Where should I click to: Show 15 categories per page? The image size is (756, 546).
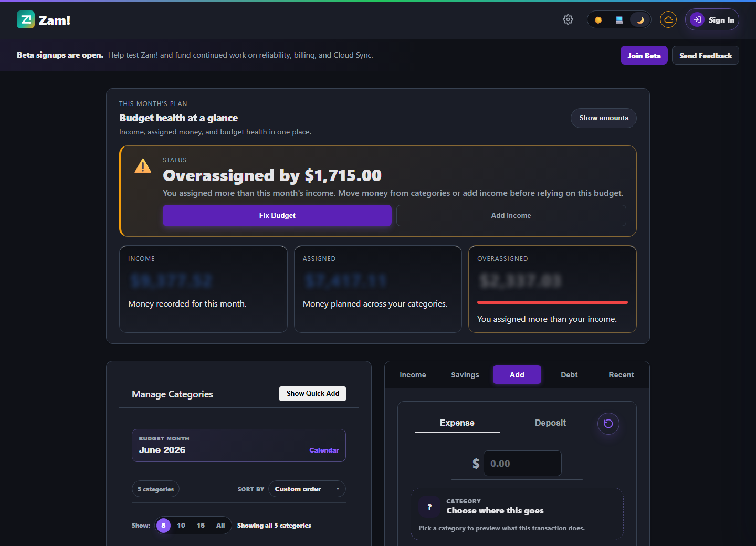pos(201,526)
